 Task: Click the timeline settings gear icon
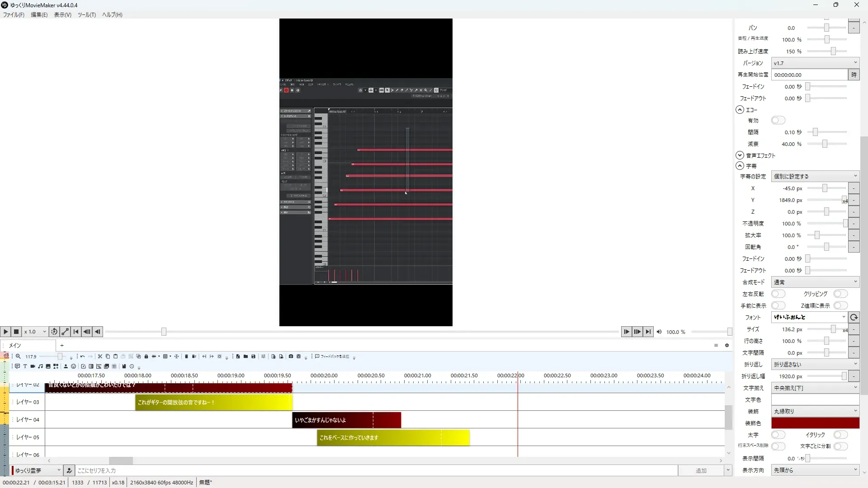tap(727, 345)
